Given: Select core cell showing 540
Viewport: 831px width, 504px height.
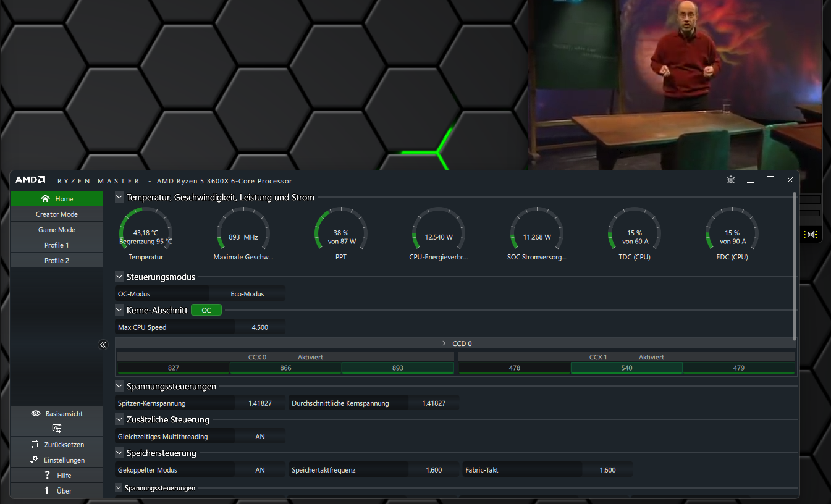Looking at the screenshot, I should coord(626,367).
